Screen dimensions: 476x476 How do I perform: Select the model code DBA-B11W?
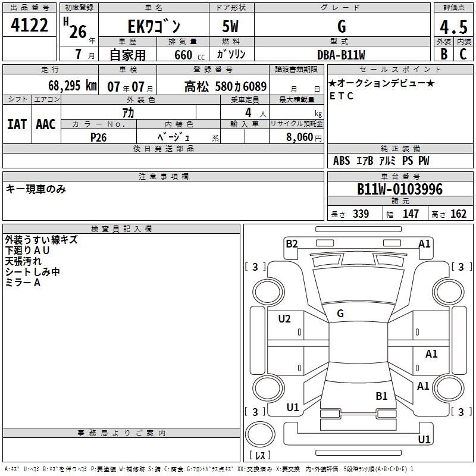pos(341,55)
